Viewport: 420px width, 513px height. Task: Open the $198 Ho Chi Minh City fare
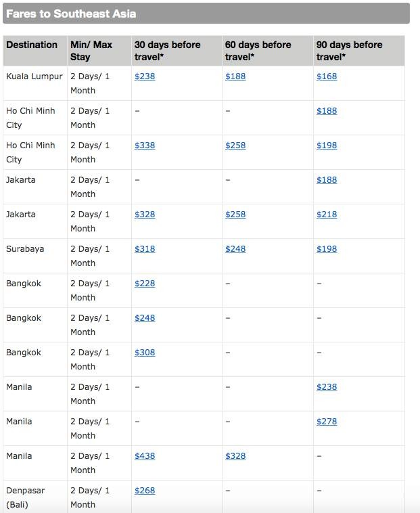tap(326, 146)
